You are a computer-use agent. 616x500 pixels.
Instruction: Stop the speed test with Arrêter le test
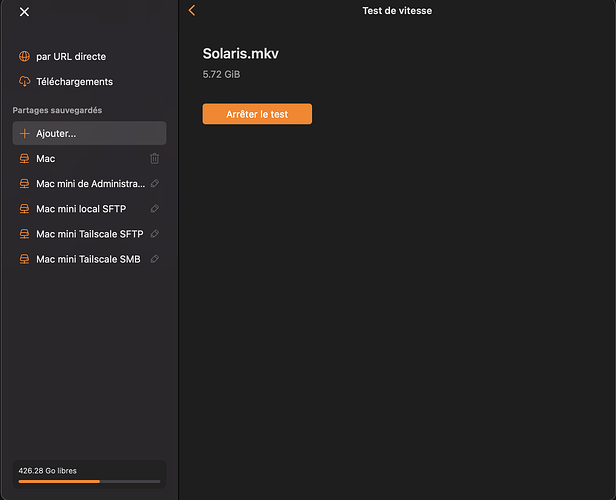(257, 114)
